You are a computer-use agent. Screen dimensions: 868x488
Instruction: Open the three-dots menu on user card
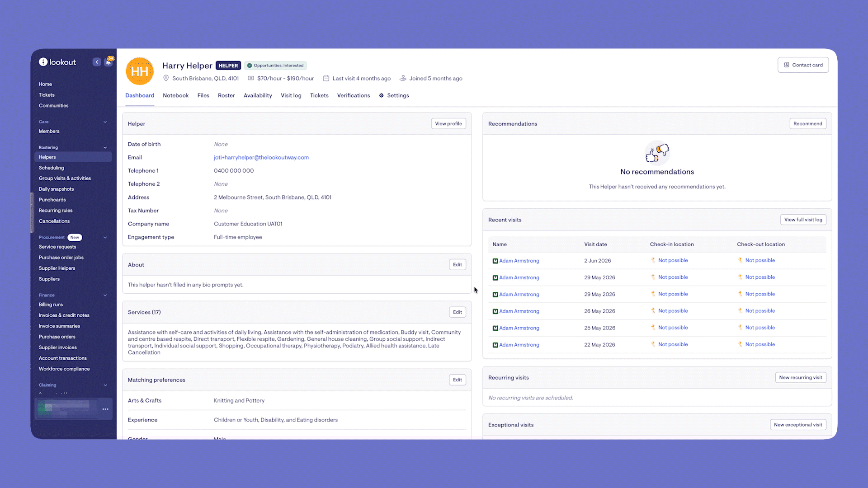(x=105, y=409)
